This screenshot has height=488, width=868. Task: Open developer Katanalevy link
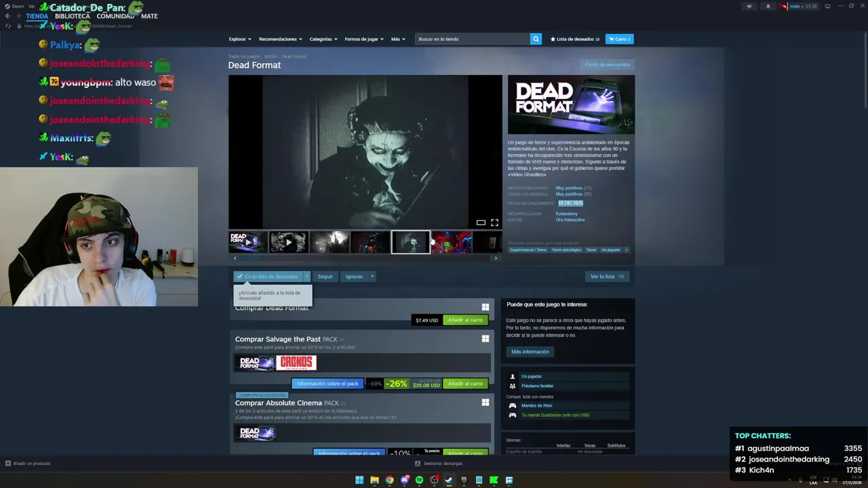pos(566,213)
